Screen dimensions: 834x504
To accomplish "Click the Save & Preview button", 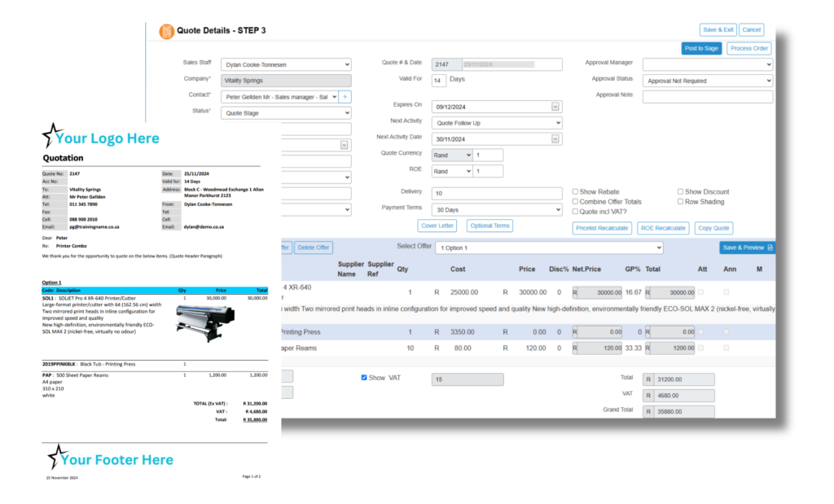I will coord(748,248).
